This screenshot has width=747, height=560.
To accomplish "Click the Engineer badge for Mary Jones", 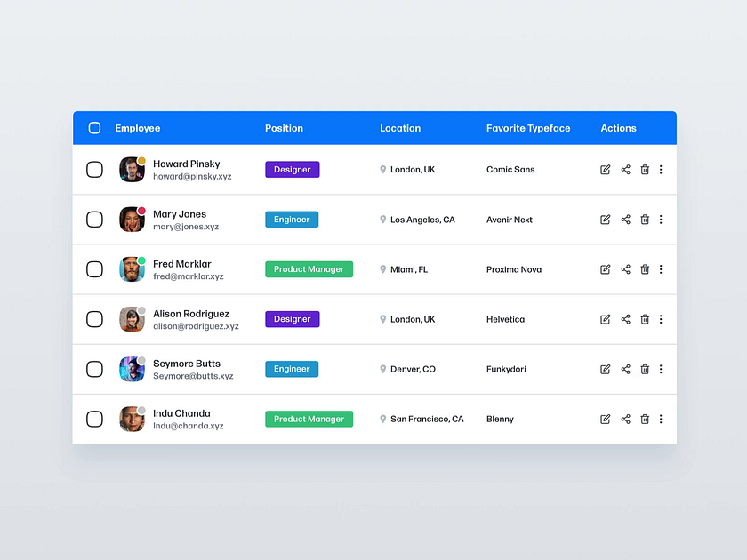I will point(292,220).
